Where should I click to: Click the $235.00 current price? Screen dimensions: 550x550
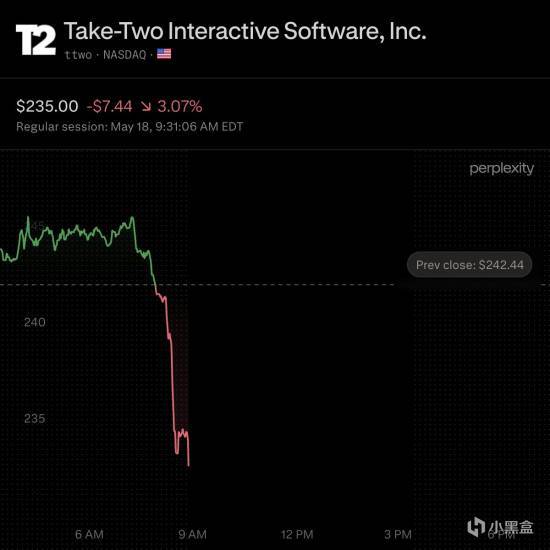point(47,106)
